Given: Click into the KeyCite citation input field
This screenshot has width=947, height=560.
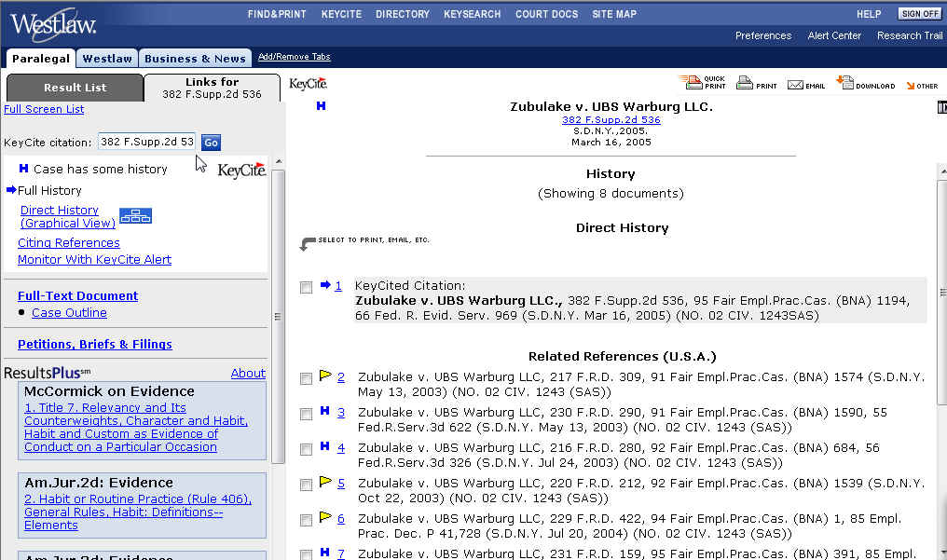Looking at the screenshot, I should pos(146,142).
